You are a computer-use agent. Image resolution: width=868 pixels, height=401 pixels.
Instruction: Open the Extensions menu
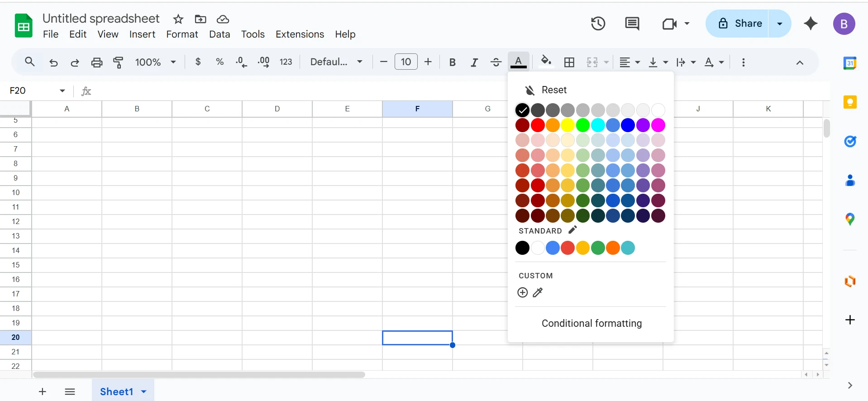(x=300, y=34)
